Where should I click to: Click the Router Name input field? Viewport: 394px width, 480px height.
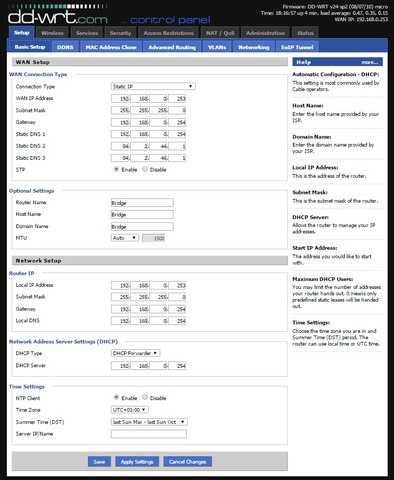(x=142, y=203)
